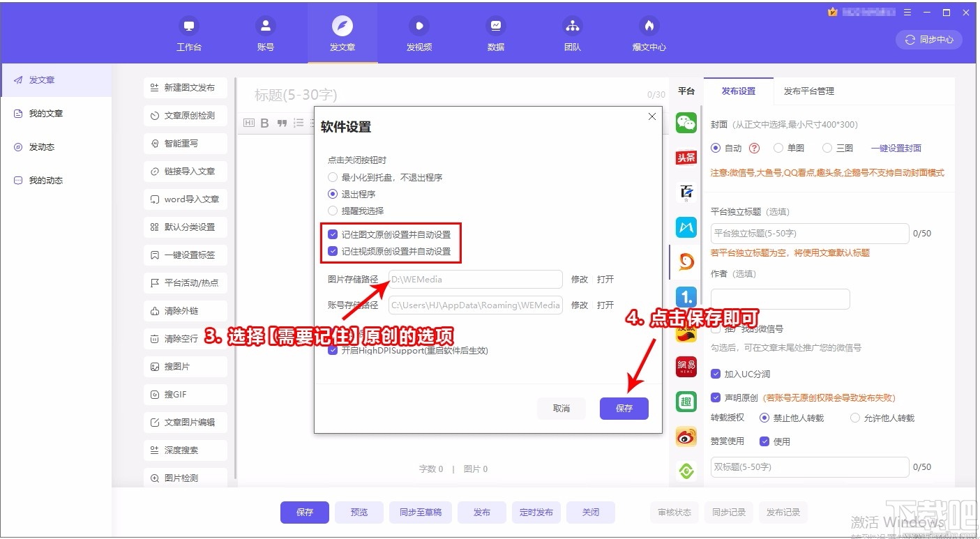Choose 单图 cover option

click(778, 148)
